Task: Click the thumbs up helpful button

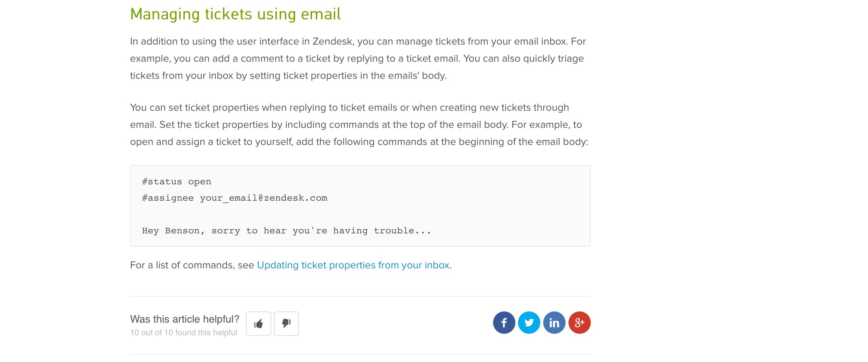Action: point(258,324)
